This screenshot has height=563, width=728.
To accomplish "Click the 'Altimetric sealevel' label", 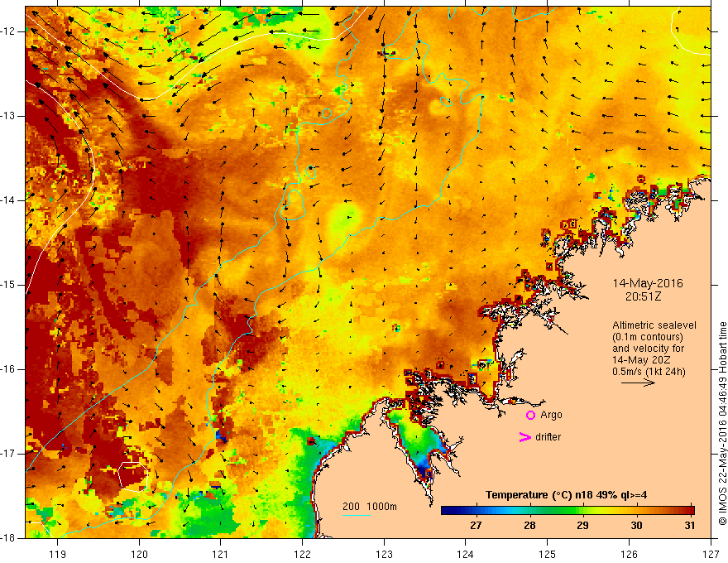I will 654,325.
